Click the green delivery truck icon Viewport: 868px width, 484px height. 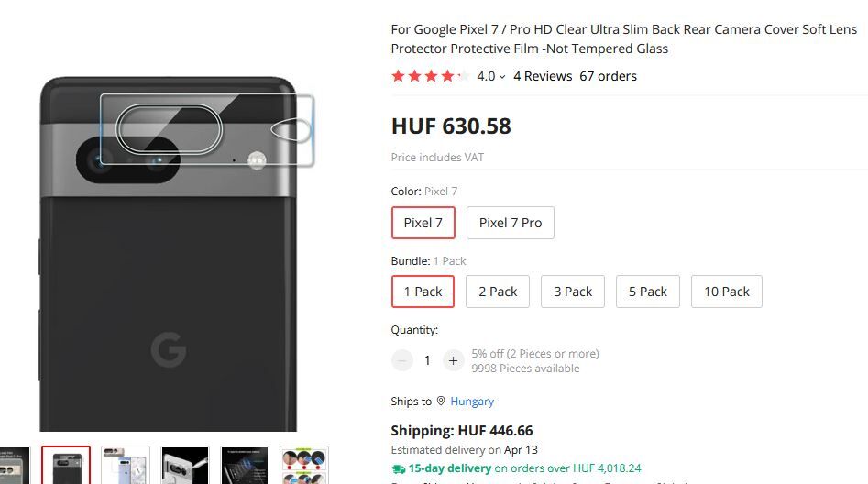[398, 468]
